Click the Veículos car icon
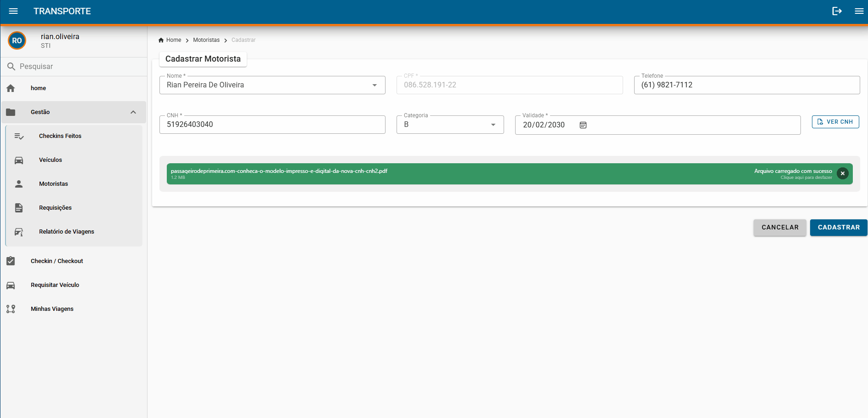 click(19, 160)
